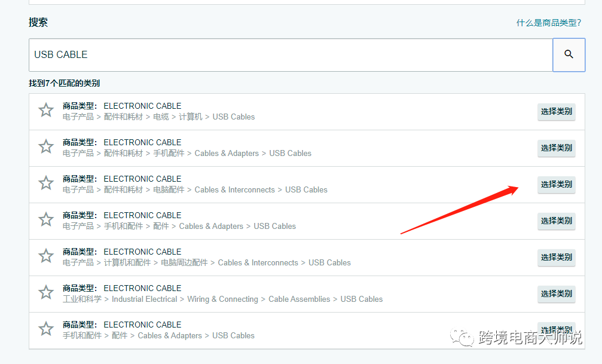602x364 pixels.
Task: Choose 选择类别 for 电脑配件 > Cables & Interconnects
Action: pos(557,185)
